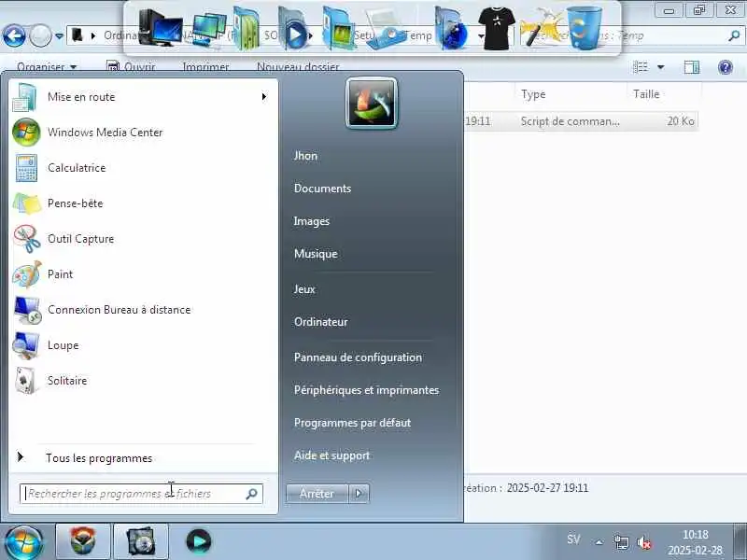
Task: Click Nouveau dossier in Explorer
Action: click(x=298, y=66)
